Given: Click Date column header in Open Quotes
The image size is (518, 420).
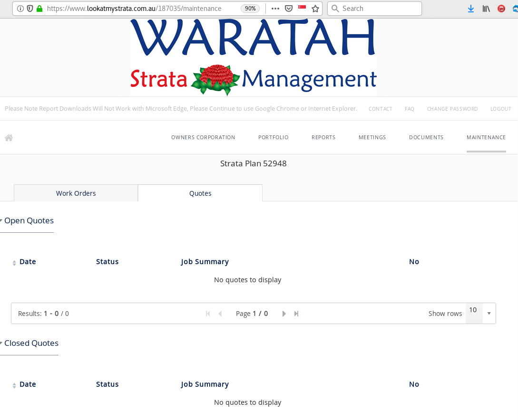Looking at the screenshot, I should coord(28,262).
